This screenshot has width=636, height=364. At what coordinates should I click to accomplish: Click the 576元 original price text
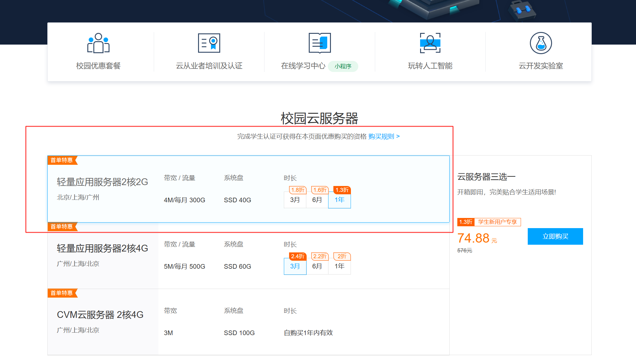[465, 251]
